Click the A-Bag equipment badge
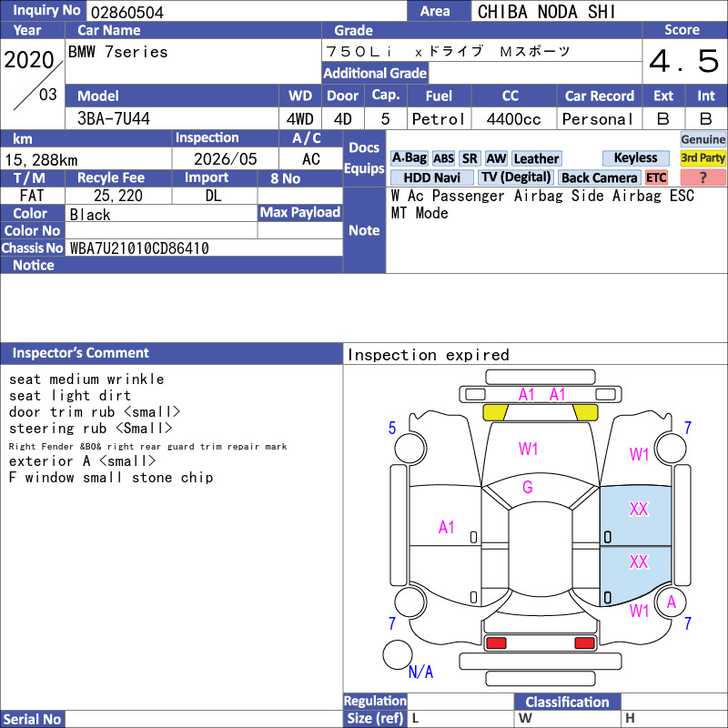 (409, 158)
